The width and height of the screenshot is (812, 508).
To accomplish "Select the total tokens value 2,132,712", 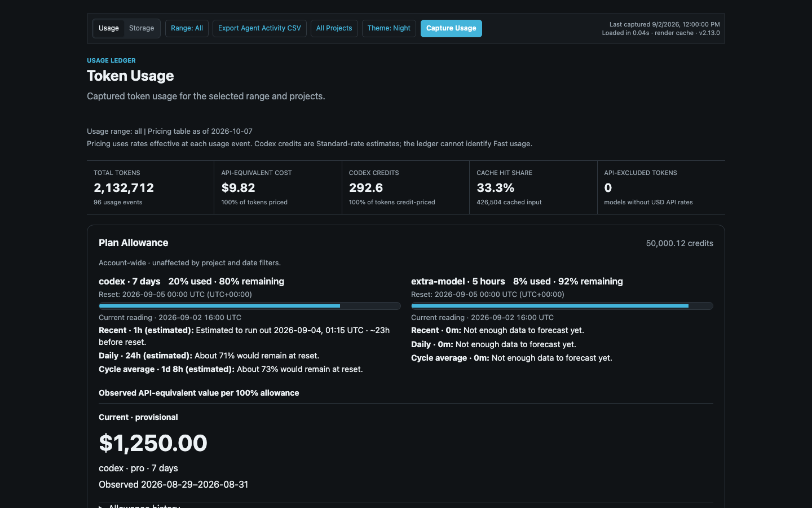I will pyautogui.click(x=123, y=188).
